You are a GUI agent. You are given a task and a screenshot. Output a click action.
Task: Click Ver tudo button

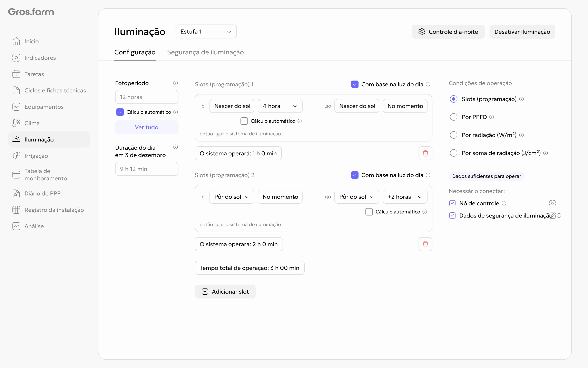[147, 127]
